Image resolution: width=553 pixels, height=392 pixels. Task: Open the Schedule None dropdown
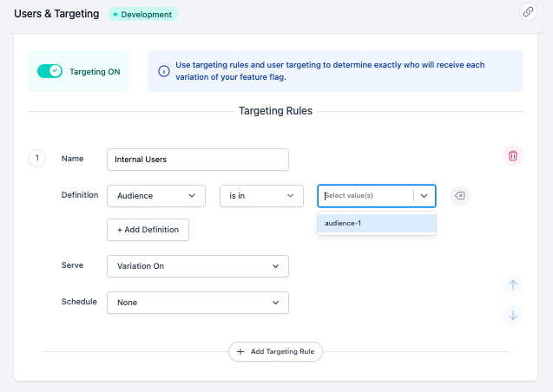pyautogui.click(x=197, y=303)
